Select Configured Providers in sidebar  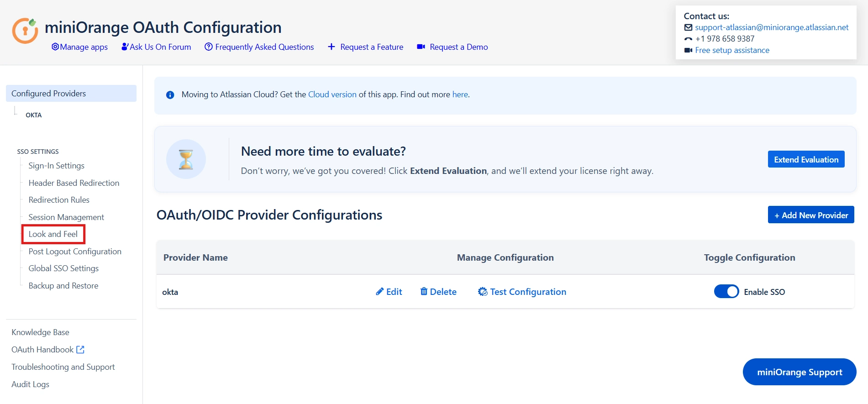point(71,93)
